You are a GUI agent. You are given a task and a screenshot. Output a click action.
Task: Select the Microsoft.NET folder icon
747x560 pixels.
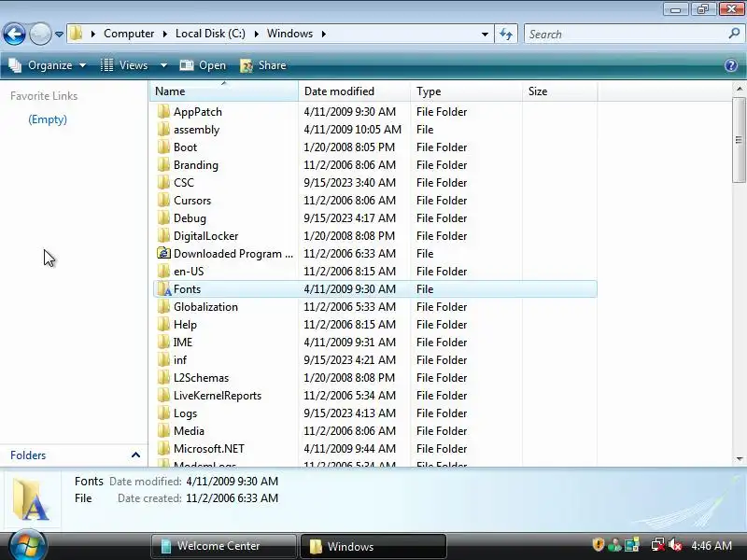(163, 449)
